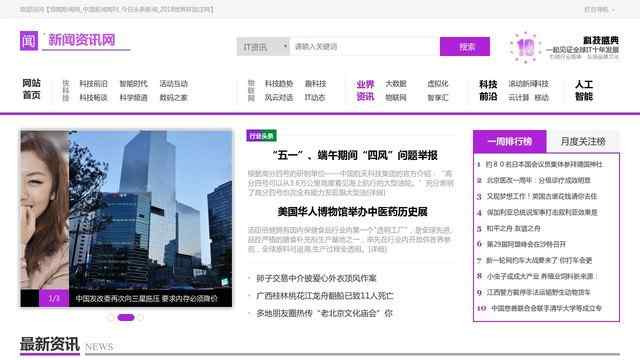Open the 科学频道 nav link
The image size is (640, 360).
133,98
